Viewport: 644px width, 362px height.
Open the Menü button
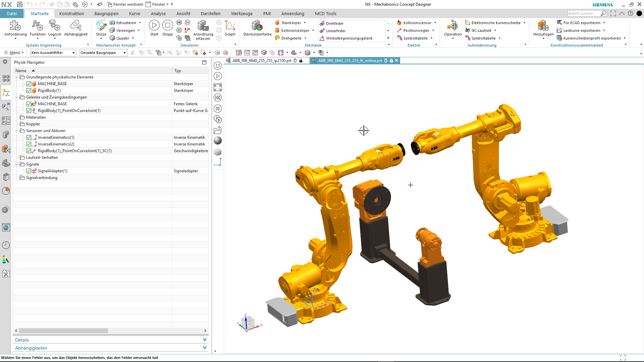(14, 53)
